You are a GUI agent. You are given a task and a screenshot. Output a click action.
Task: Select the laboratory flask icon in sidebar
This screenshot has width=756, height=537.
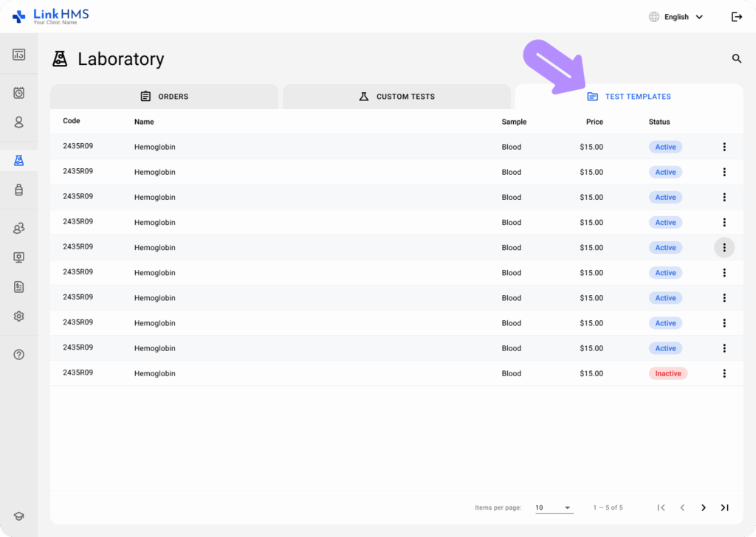[x=18, y=160]
